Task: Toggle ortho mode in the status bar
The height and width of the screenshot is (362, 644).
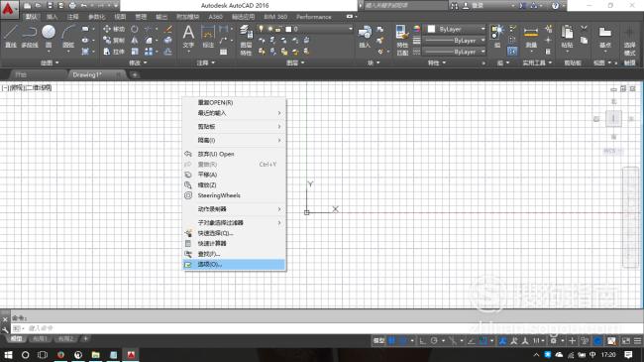Action: (x=423, y=340)
